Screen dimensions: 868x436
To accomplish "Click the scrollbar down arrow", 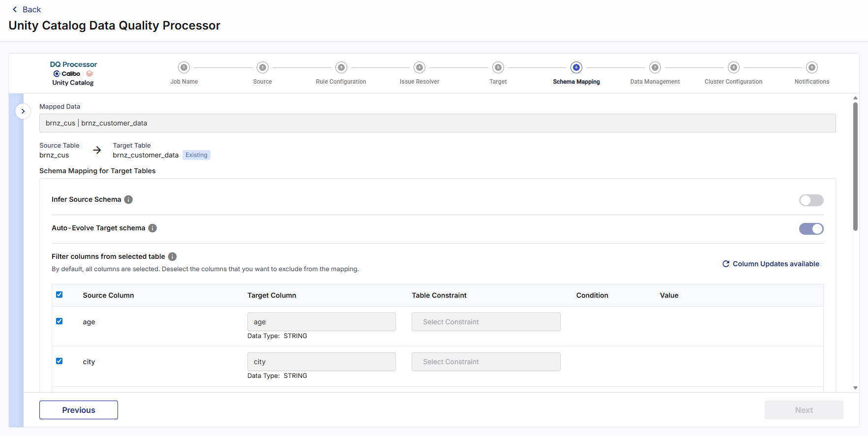I will pos(856,388).
